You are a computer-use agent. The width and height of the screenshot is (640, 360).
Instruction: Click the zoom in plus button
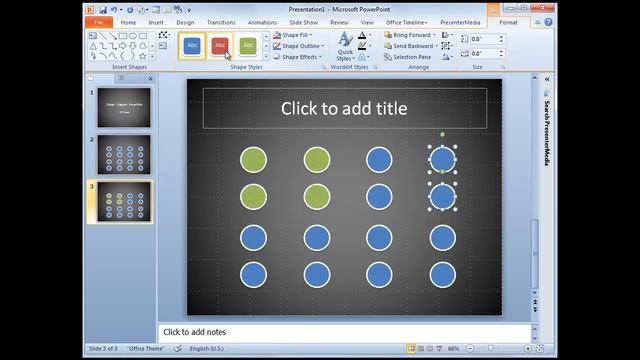(528, 349)
